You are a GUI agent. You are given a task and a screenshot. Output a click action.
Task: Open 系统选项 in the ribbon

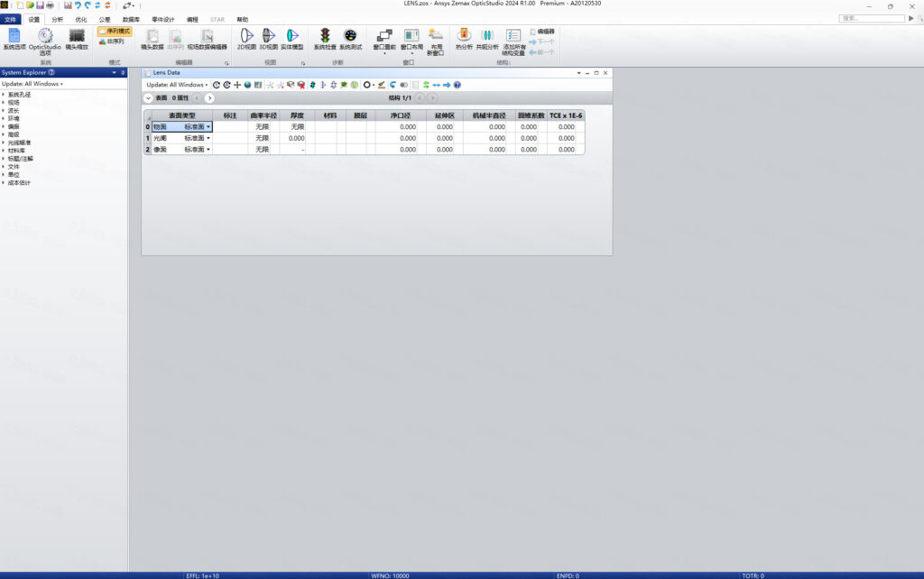point(14,38)
